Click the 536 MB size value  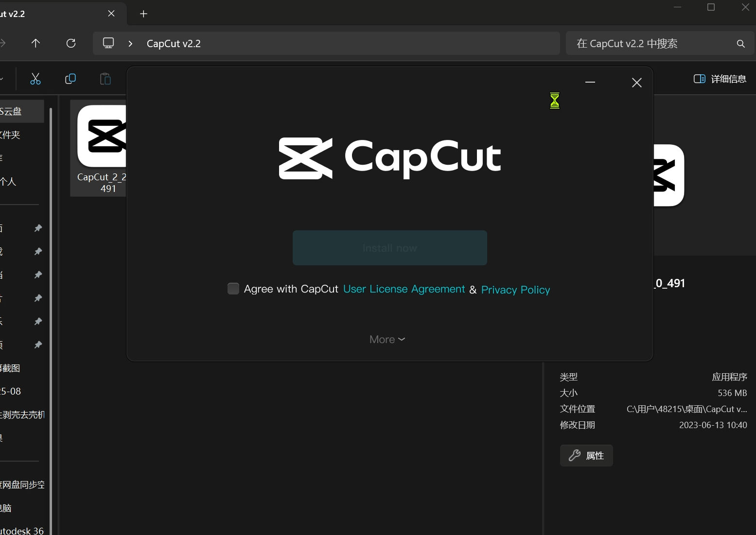[x=732, y=393]
